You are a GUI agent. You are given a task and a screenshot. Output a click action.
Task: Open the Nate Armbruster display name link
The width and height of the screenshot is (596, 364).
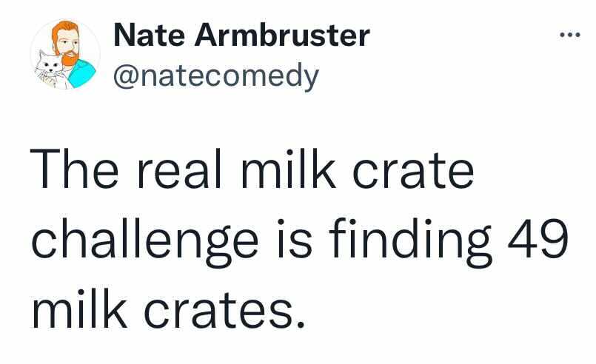pos(242,35)
